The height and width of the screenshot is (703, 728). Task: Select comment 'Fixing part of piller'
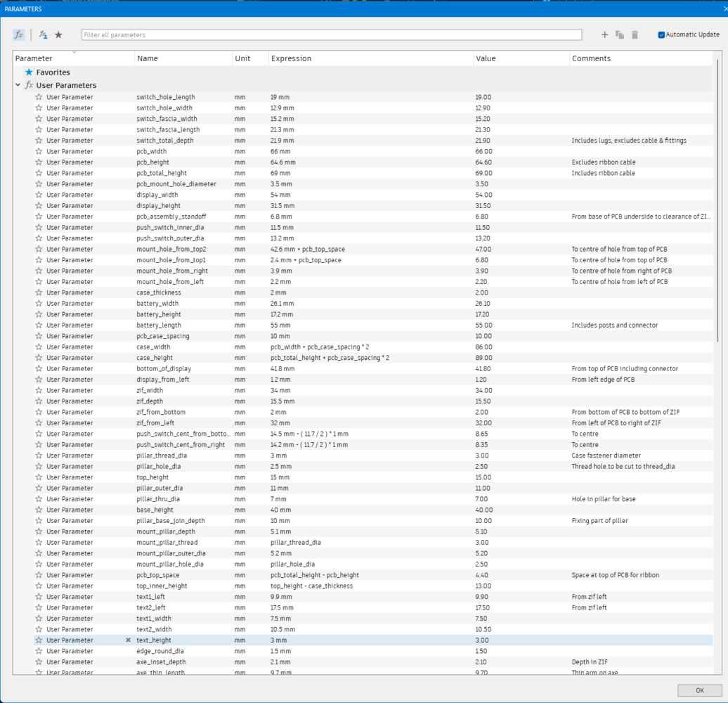pyautogui.click(x=599, y=521)
